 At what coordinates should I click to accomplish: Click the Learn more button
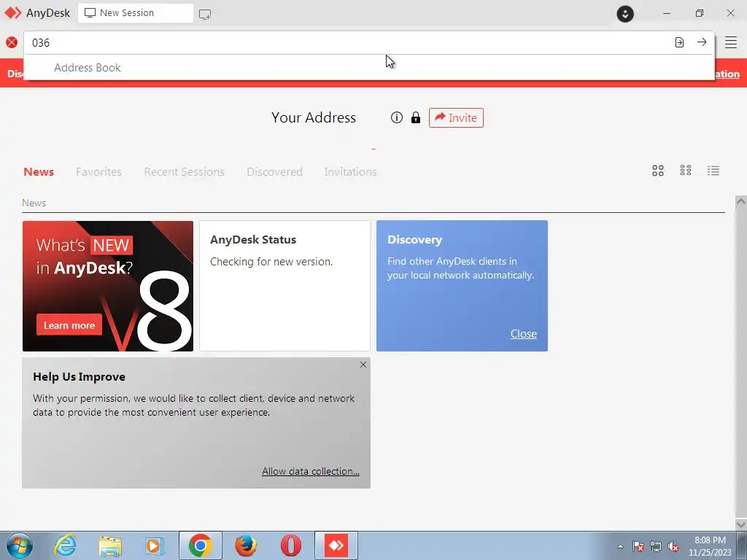pos(69,325)
